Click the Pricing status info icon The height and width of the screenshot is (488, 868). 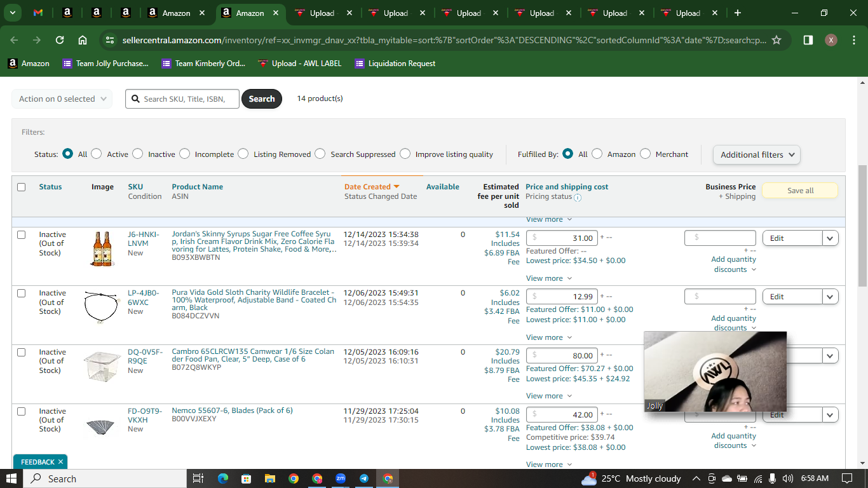coord(578,198)
